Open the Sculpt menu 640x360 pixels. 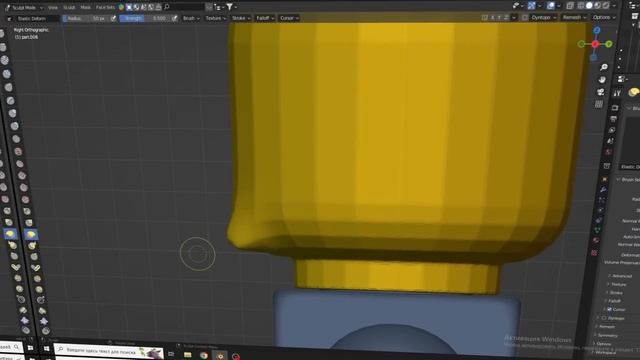(69, 7)
